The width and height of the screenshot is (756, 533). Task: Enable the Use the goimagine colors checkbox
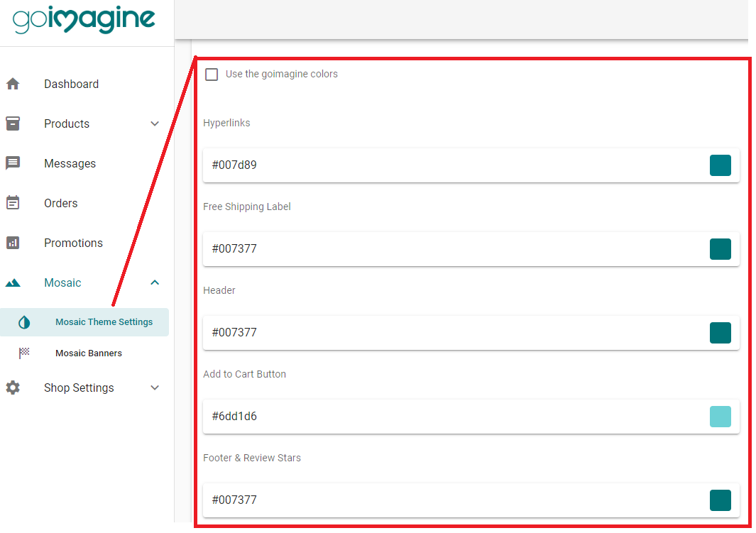tap(211, 74)
